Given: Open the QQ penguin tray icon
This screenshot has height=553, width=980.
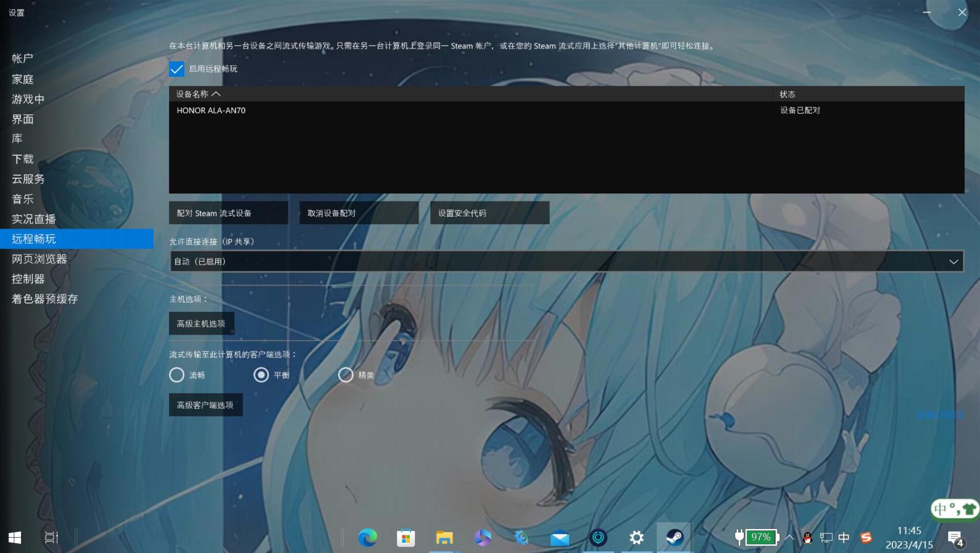Looking at the screenshot, I should coord(808,538).
